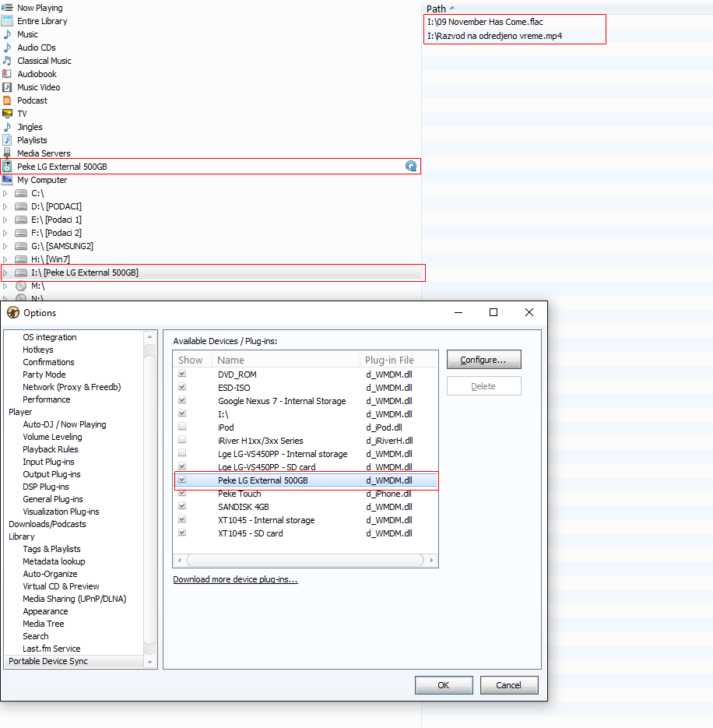Click the device list horizontal scrollbar
The width and height of the screenshot is (713, 728).
point(305,561)
